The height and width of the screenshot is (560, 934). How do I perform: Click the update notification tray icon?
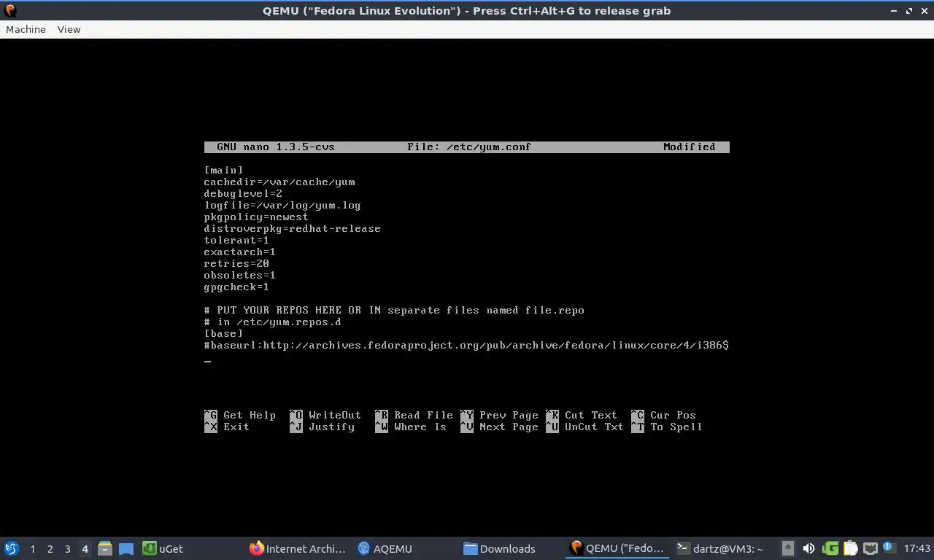click(888, 548)
